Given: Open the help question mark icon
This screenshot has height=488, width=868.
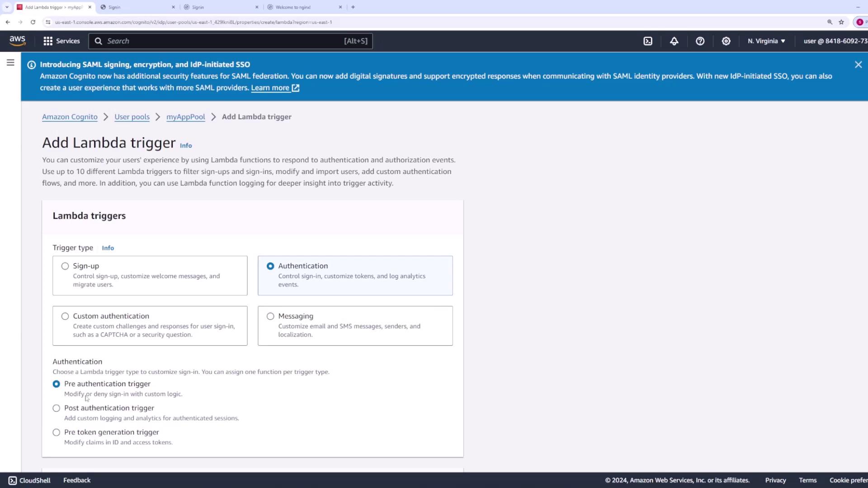Looking at the screenshot, I should tap(700, 41).
